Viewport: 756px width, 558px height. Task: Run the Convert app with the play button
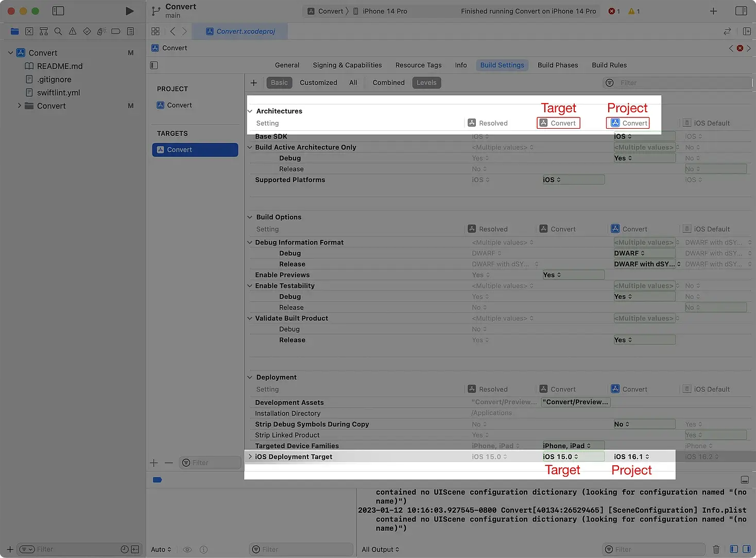(x=130, y=11)
